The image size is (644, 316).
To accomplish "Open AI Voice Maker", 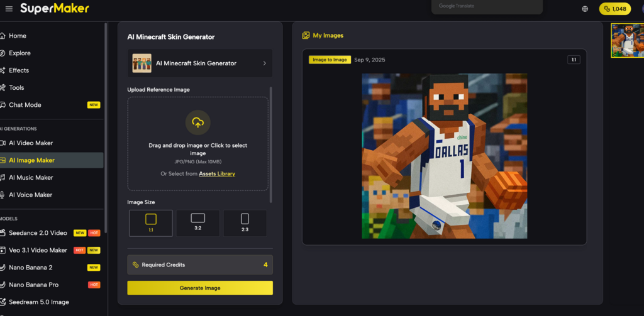I will (30, 195).
